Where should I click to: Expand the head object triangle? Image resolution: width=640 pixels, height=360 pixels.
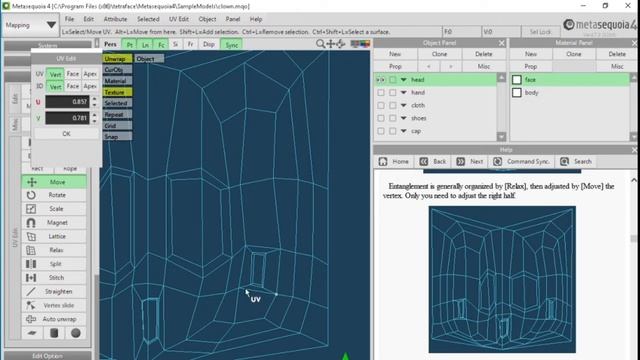[x=404, y=80]
